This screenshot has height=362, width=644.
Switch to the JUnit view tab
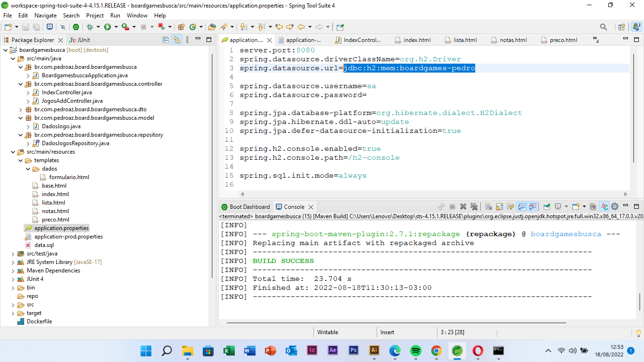pyautogui.click(x=80, y=40)
